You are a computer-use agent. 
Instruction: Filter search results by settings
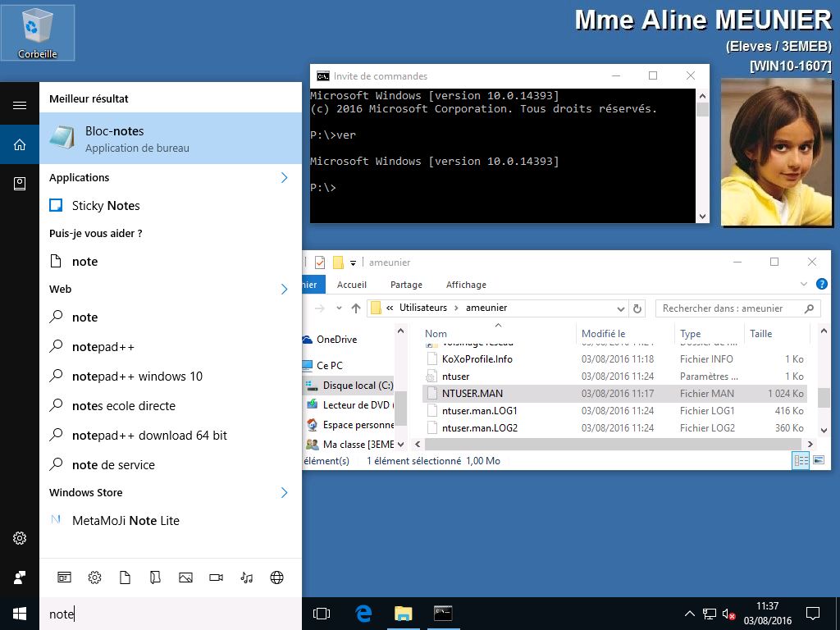[x=95, y=577]
